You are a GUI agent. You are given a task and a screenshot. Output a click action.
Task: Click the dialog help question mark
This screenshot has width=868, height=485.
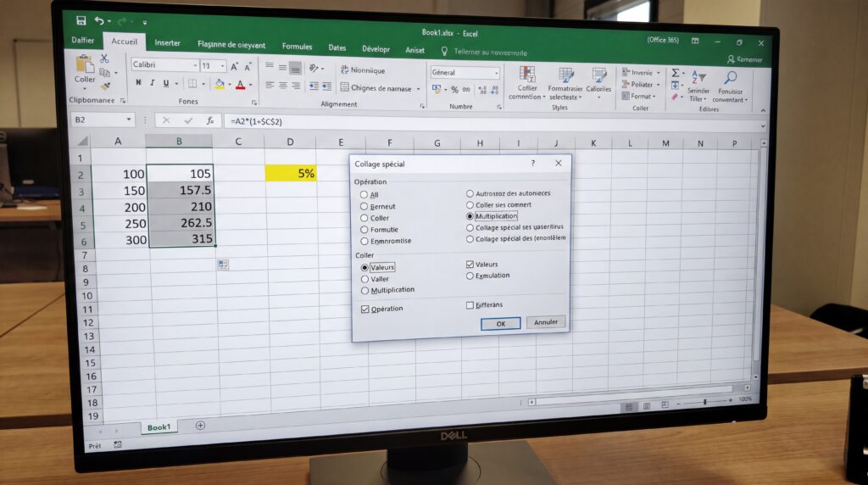[533, 163]
